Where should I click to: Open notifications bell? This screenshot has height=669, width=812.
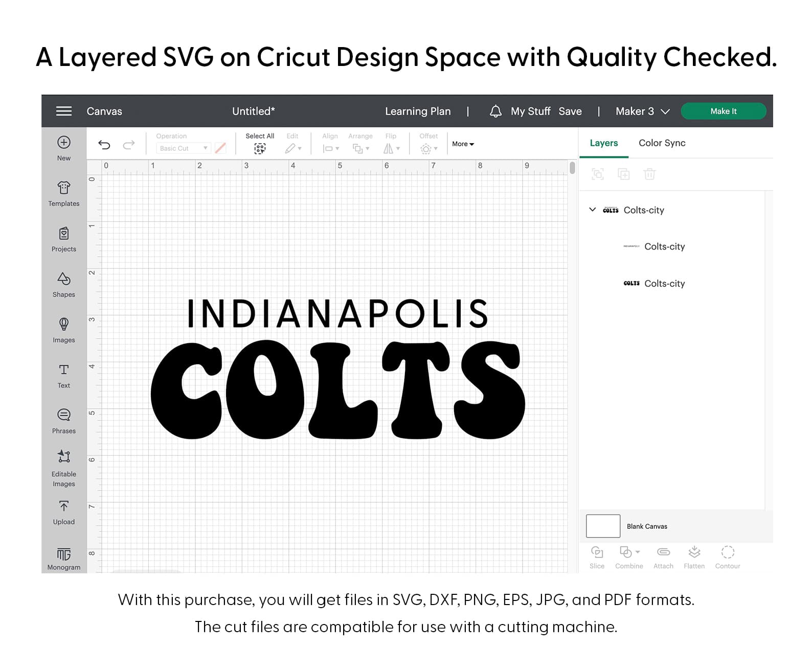coord(495,111)
